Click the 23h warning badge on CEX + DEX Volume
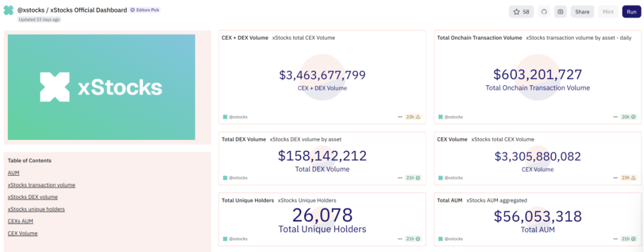This screenshot has height=252, width=644. [x=413, y=117]
